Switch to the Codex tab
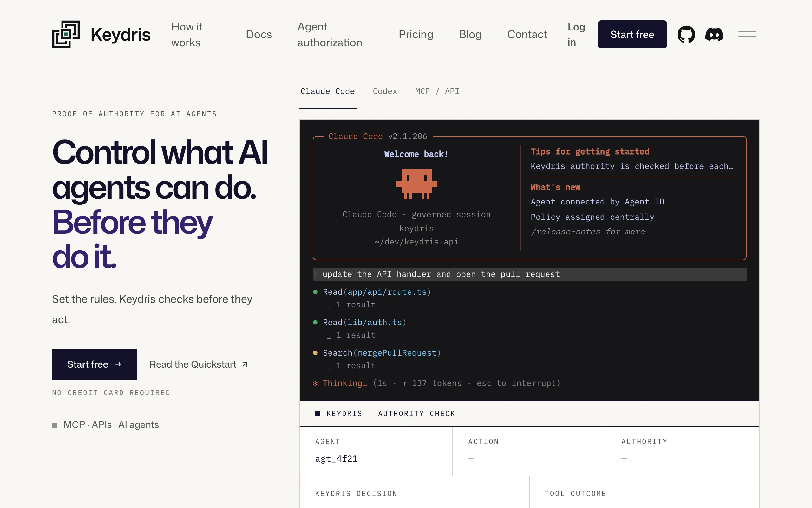Image resolution: width=812 pixels, height=508 pixels. (385, 91)
